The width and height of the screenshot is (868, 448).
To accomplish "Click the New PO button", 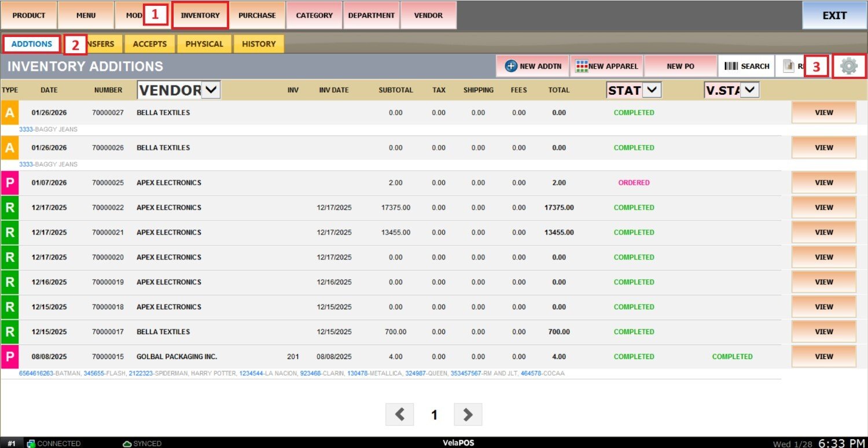I will (681, 66).
